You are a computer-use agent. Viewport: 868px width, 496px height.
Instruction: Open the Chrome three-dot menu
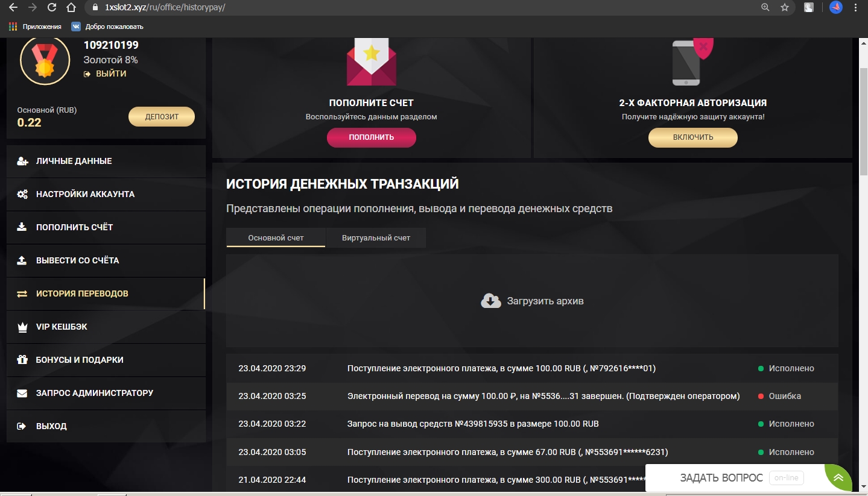[x=855, y=8]
